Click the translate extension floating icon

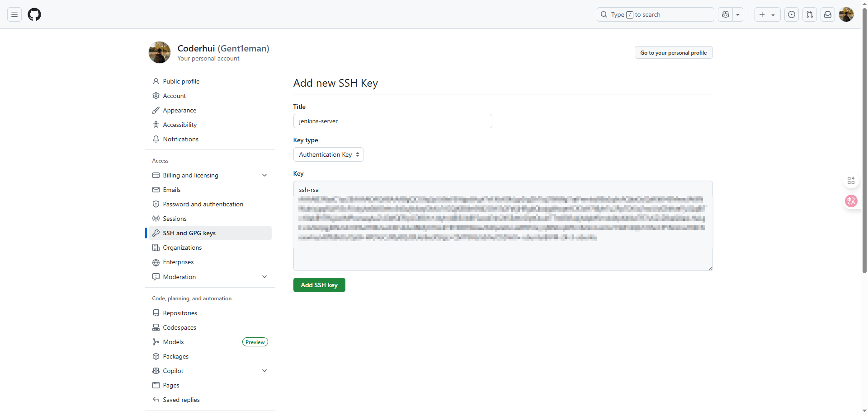coord(851,201)
